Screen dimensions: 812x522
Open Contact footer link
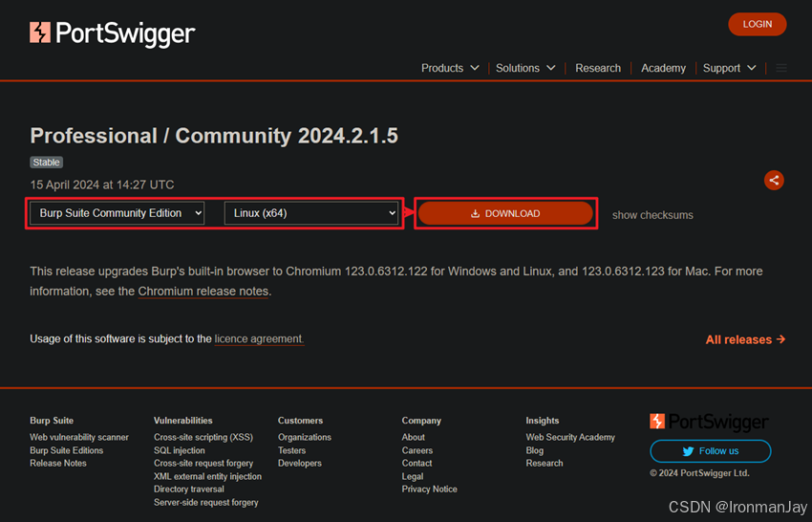point(417,463)
